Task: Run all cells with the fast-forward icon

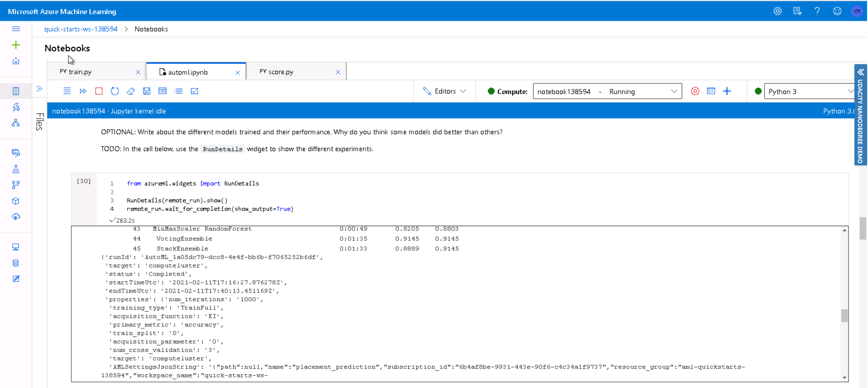Action: pos(83,91)
